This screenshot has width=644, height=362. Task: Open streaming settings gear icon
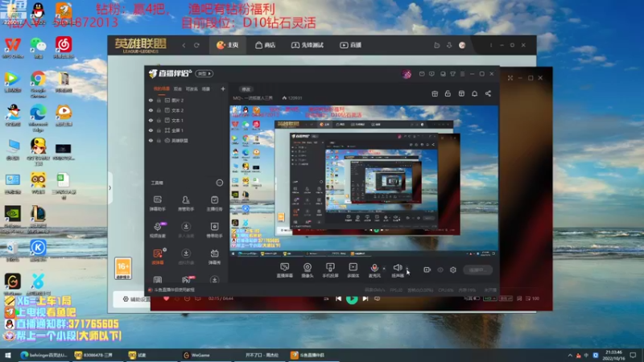[x=453, y=269]
